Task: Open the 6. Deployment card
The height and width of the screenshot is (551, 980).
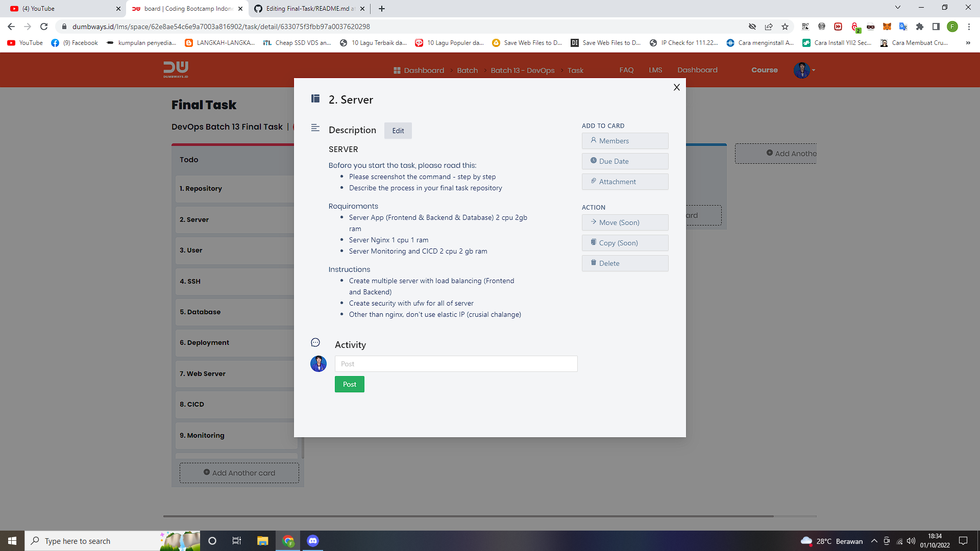Action: click(235, 343)
